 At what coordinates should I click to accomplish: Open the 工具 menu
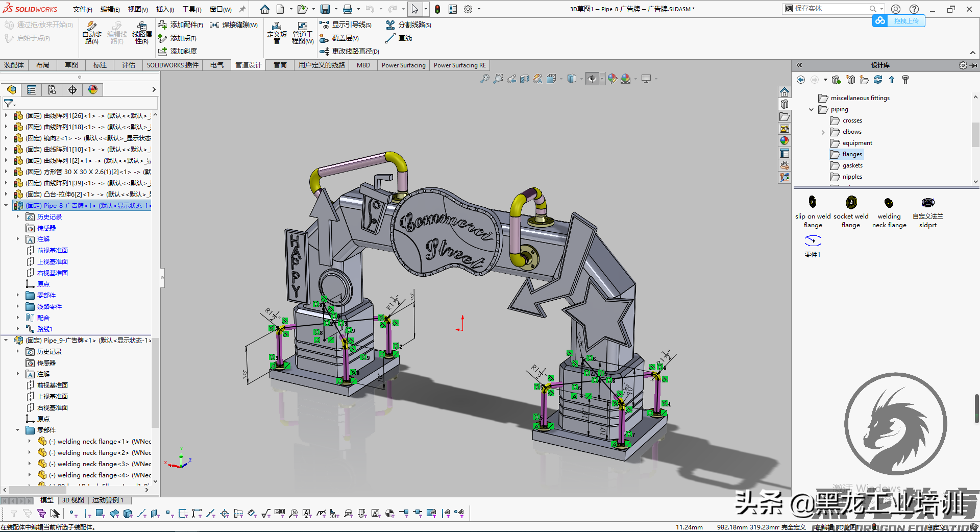pos(191,9)
